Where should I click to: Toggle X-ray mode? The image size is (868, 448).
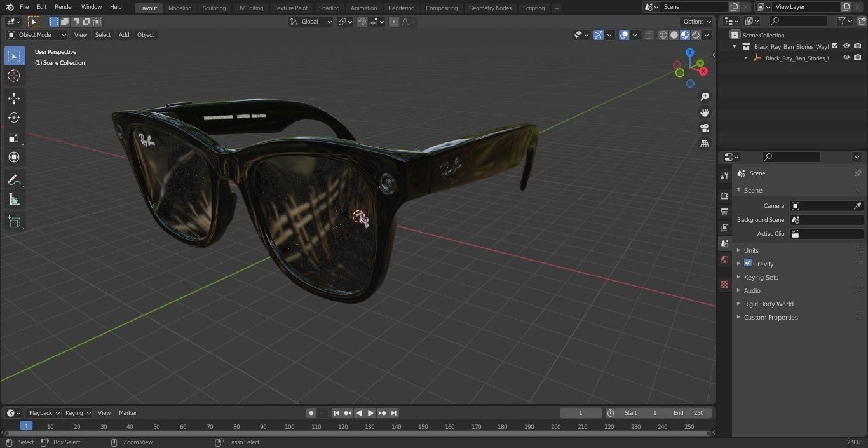649,35
